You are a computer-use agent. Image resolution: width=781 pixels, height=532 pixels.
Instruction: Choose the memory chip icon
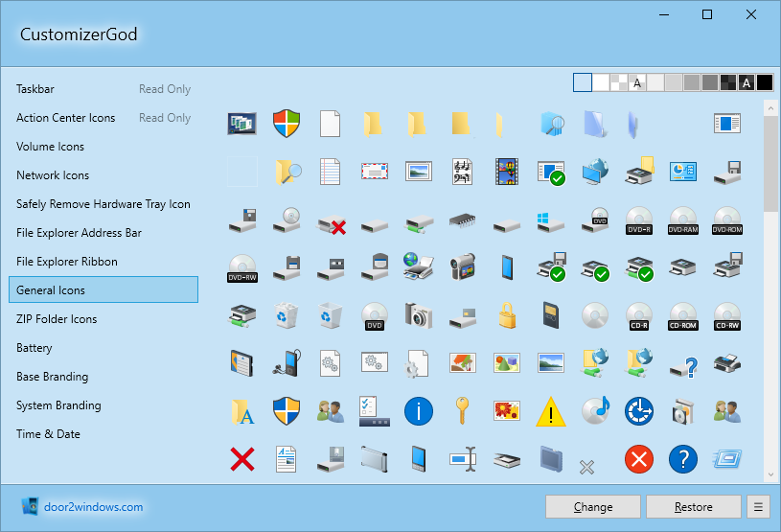[x=462, y=220]
